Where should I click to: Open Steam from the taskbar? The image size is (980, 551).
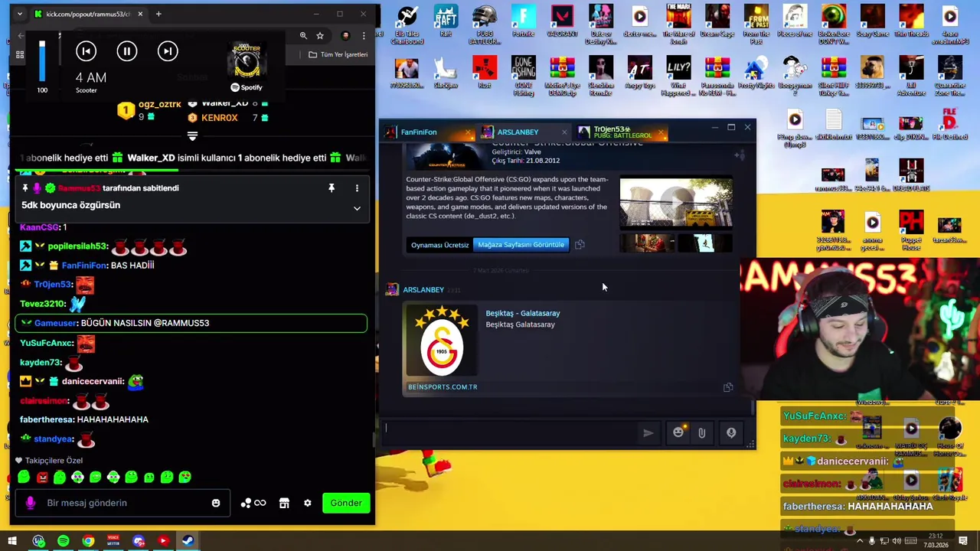(x=188, y=541)
